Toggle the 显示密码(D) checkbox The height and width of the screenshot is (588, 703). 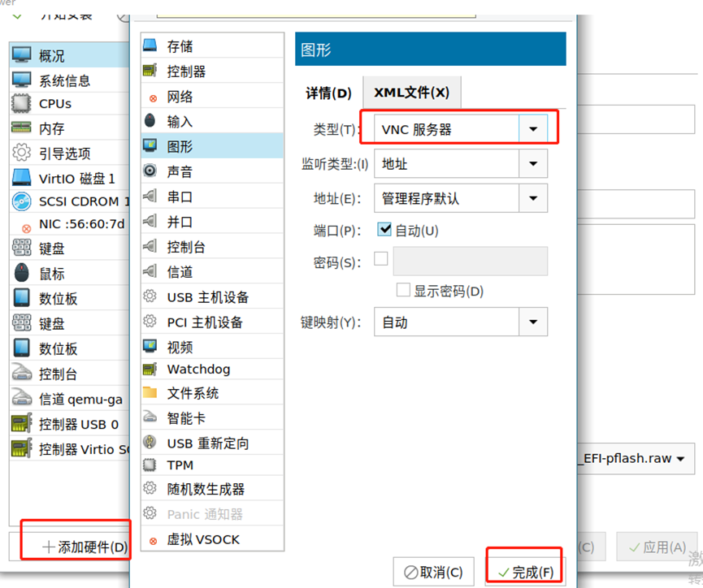click(403, 289)
